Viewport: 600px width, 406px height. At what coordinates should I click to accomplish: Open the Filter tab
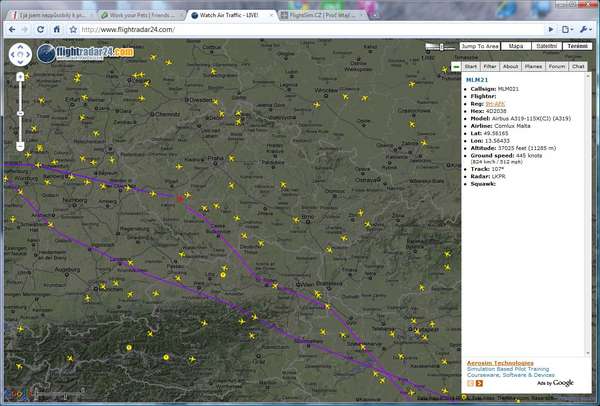tap(490, 67)
